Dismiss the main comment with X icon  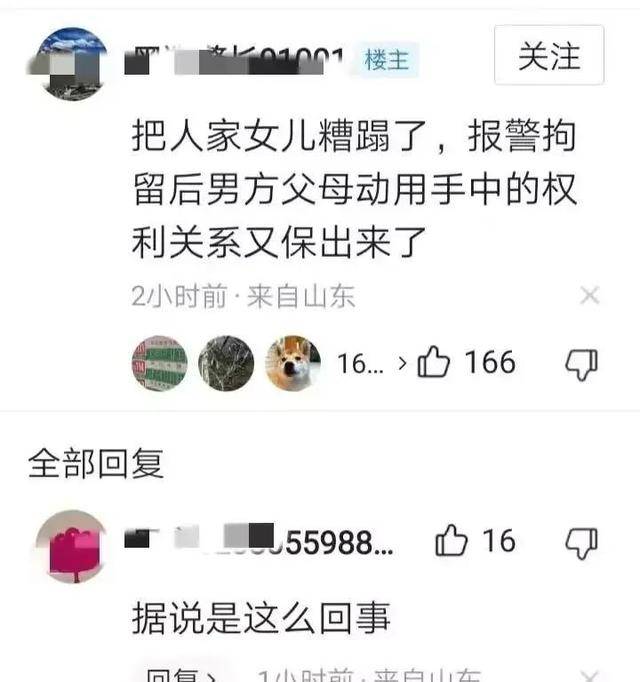[590, 296]
